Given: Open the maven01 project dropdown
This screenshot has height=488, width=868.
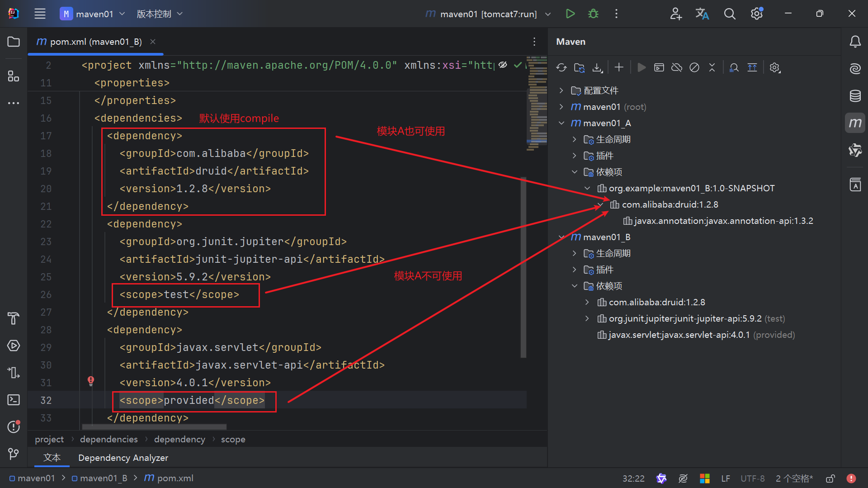Looking at the screenshot, I should 93,14.
